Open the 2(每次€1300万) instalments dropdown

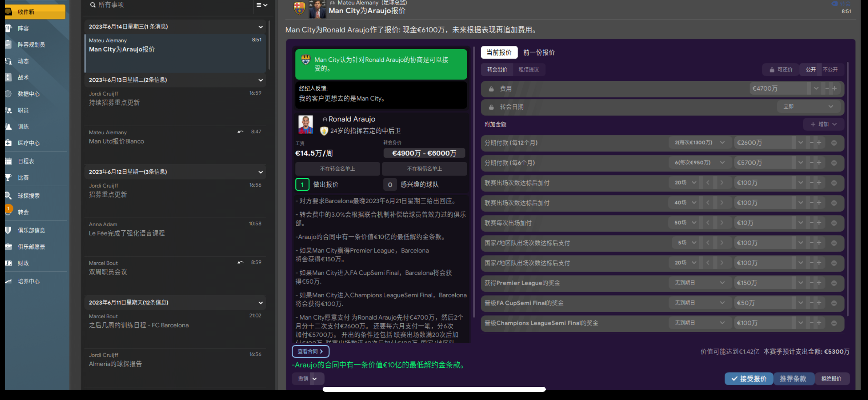tap(700, 142)
